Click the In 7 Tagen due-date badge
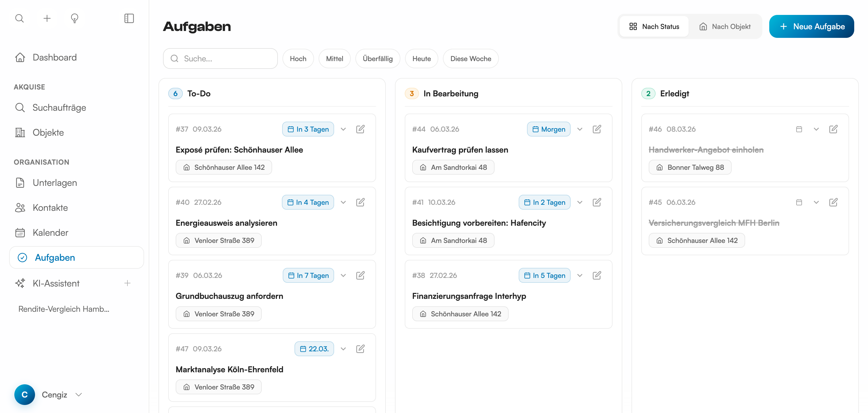The image size is (868, 413). click(308, 275)
